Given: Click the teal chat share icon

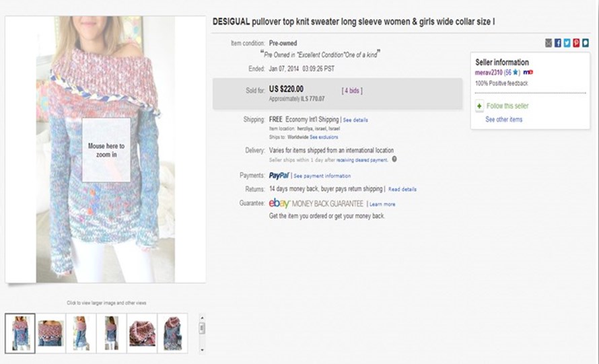Looking at the screenshot, I should point(586,43).
